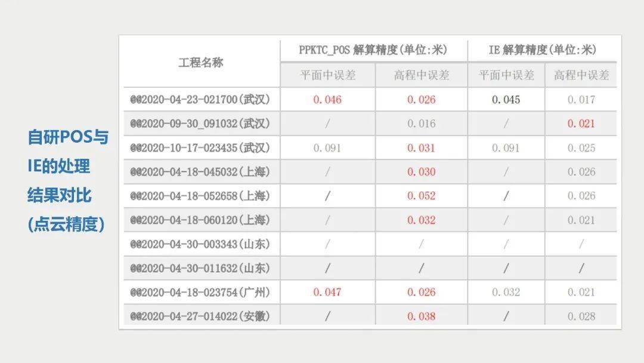Click 平面中误差 under PPKTC_POS header
Viewport: 644px width, 363px height.
click(328, 75)
